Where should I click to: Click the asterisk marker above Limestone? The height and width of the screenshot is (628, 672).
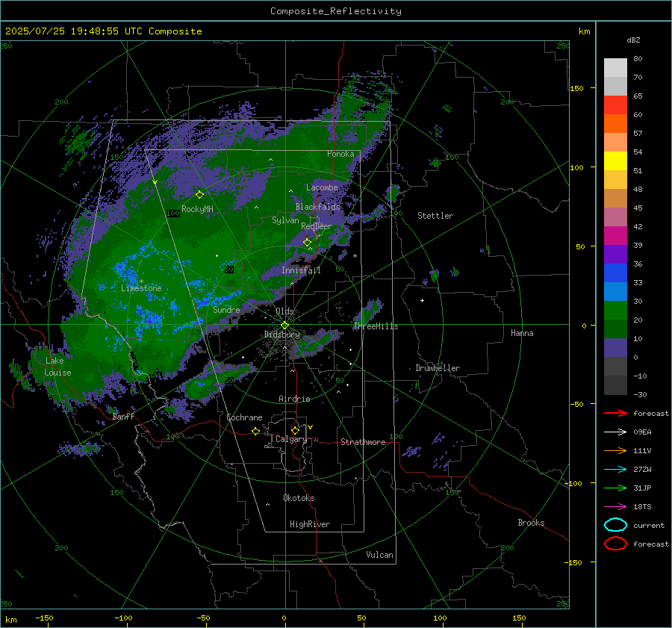(x=141, y=282)
